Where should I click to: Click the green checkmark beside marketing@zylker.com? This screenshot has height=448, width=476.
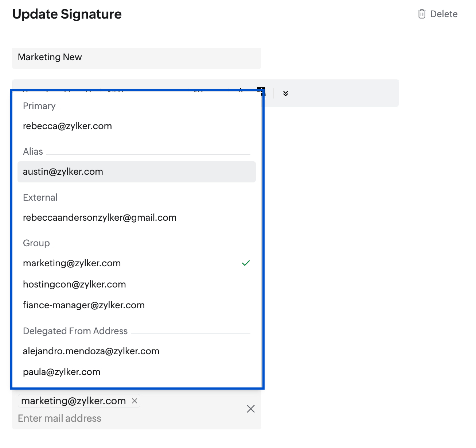[x=246, y=263]
